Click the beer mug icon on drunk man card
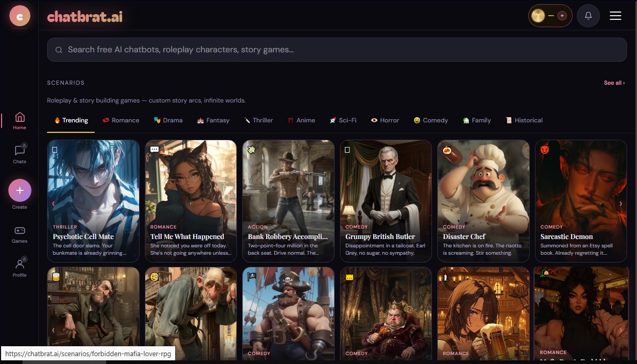The image size is (637, 364). 56,277
